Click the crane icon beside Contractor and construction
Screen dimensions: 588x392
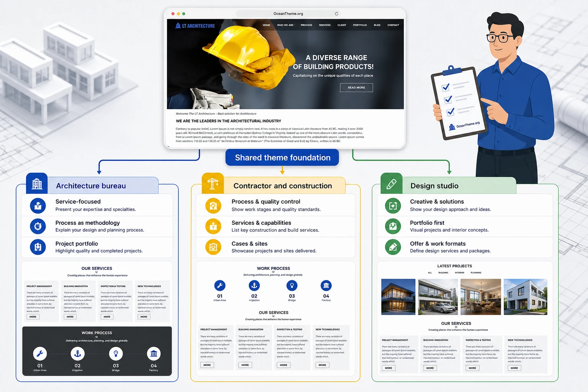click(x=212, y=184)
